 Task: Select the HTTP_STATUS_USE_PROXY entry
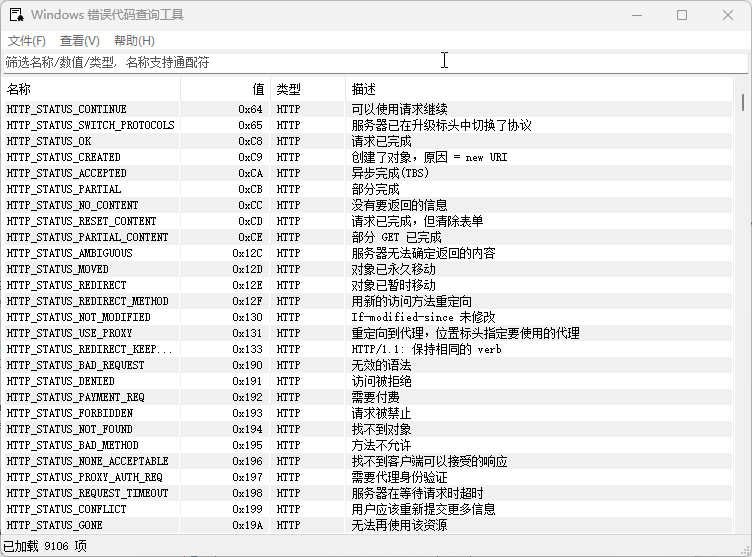(368, 333)
